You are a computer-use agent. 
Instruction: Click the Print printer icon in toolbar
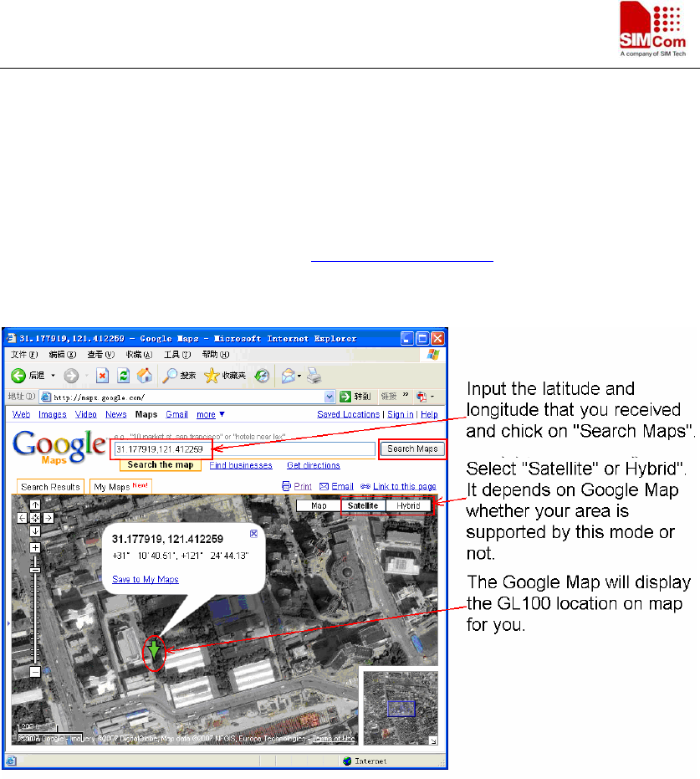pyautogui.click(x=314, y=376)
